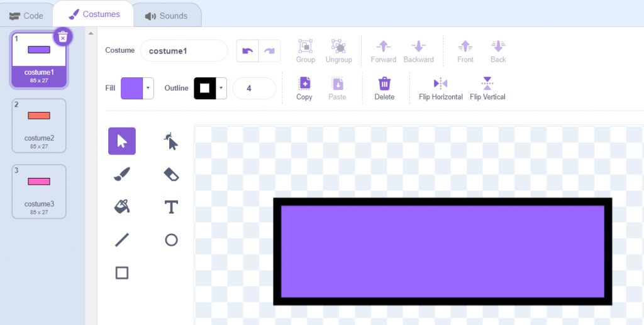The width and height of the screenshot is (644, 325).
Task: Select the Line tool
Action: pos(122,240)
